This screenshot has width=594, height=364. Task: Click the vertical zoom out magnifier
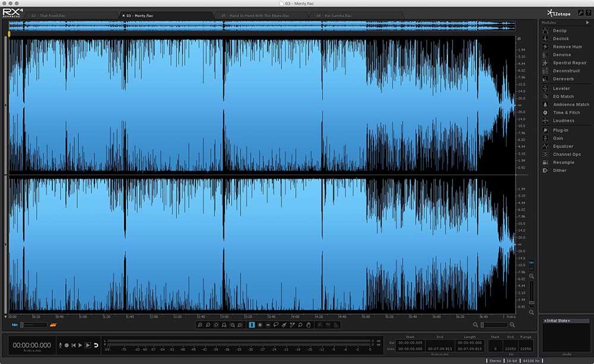(x=532, y=312)
